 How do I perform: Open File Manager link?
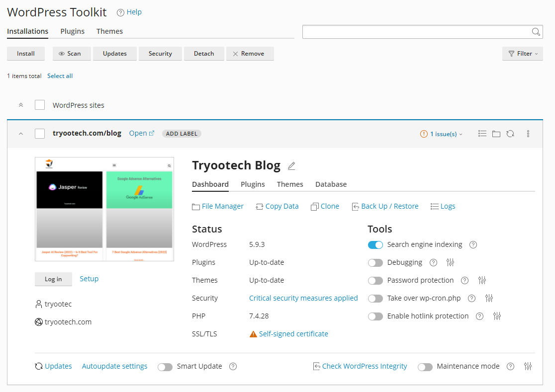[218, 206]
